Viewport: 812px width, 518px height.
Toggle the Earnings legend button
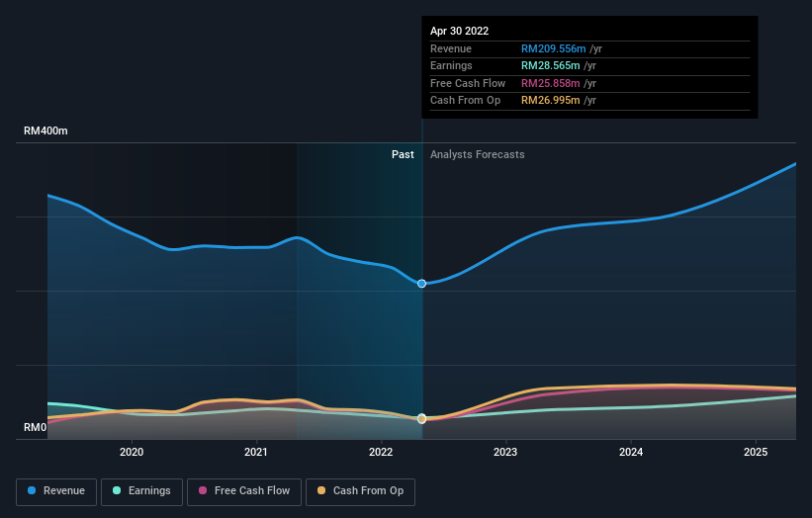tap(141, 491)
